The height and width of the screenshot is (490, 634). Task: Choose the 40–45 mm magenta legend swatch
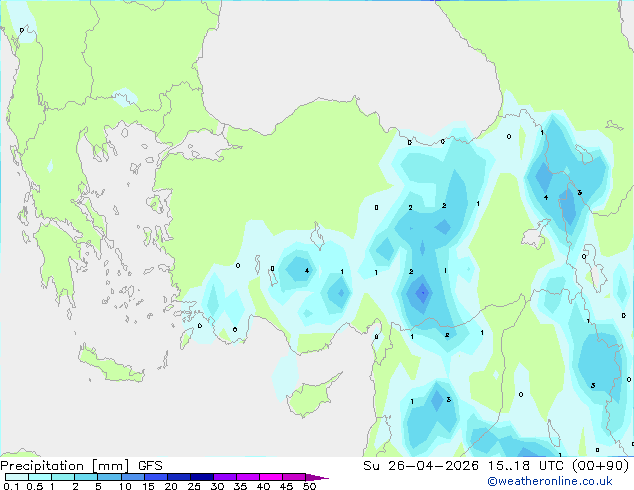point(271,477)
